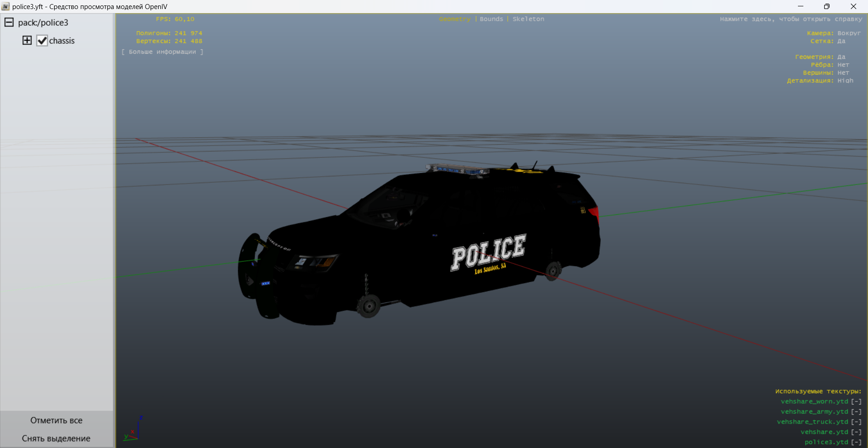Click the OpenIV app icon in title bar
Viewport: 868px width, 448px height.
point(5,6)
